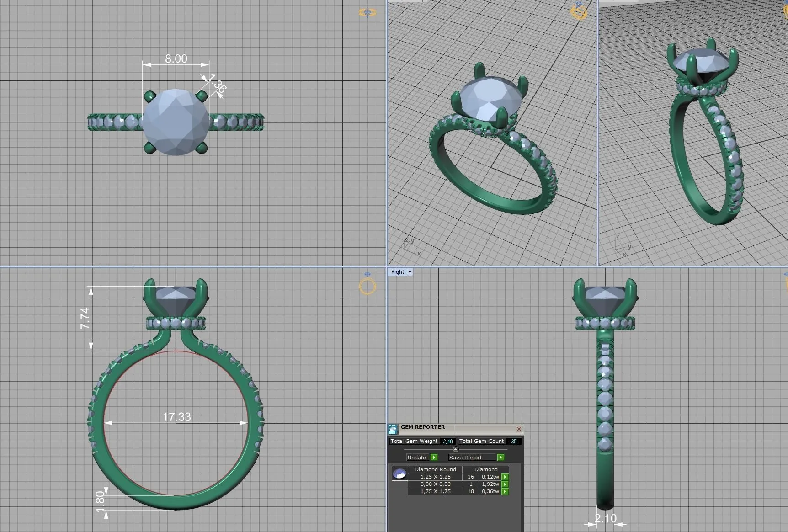Click green arrow for 1,25 X 1,25 row
Screen dimensions: 788x532
505,477
